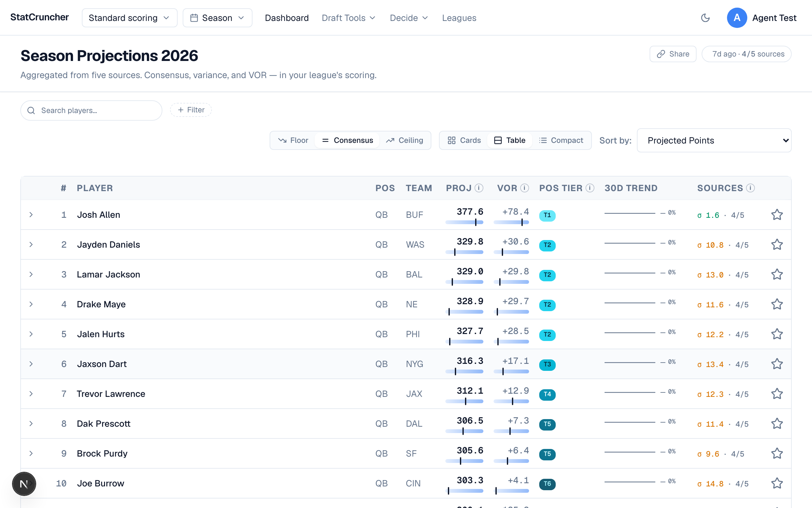
Task: Click Joe Burrow player name
Action: pos(101,484)
